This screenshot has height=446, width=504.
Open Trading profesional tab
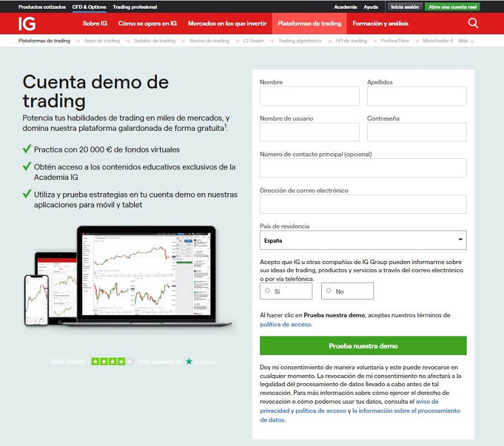[134, 7]
